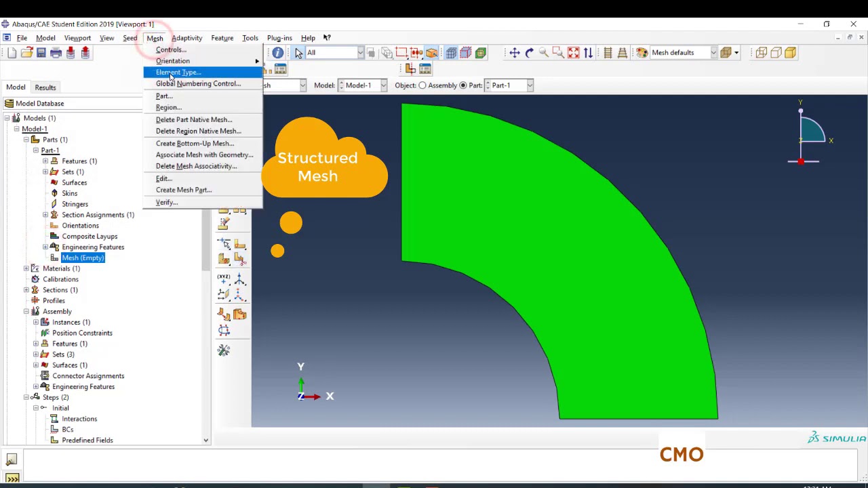
Task: Click the Create Datum CSYS icon
Action: point(239,295)
